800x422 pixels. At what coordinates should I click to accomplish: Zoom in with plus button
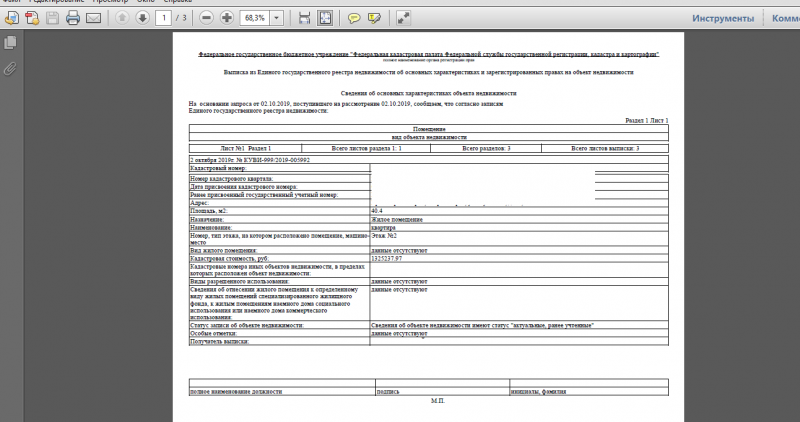[x=226, y=18]
